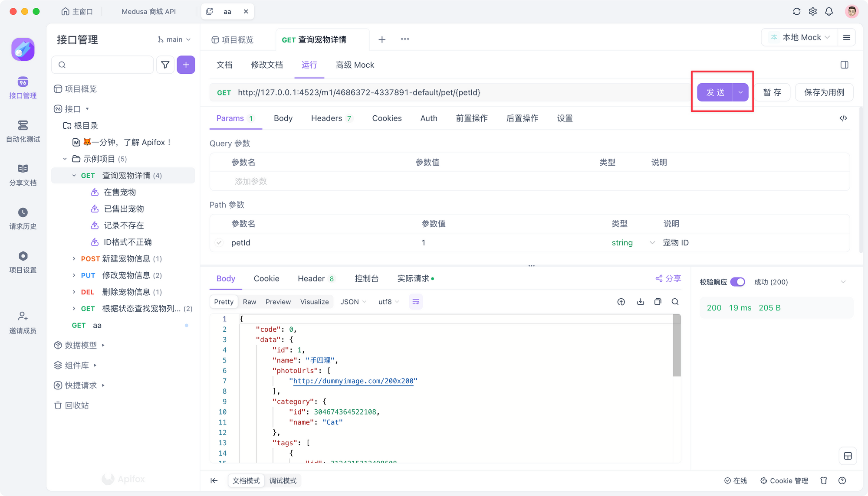Click the layout switch icon bottom right
Viewport: 868px width, 496px height.
pyautogui.click(x=848, y=456)
